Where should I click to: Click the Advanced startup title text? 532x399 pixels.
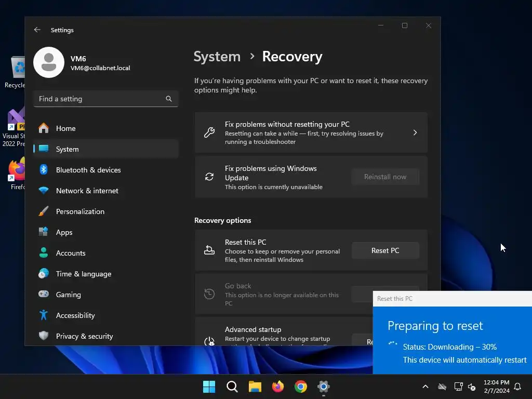click(x=253, y=329)
